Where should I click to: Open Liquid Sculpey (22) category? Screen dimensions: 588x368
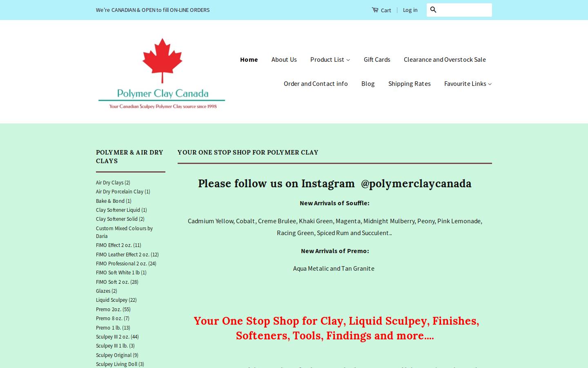116,300
